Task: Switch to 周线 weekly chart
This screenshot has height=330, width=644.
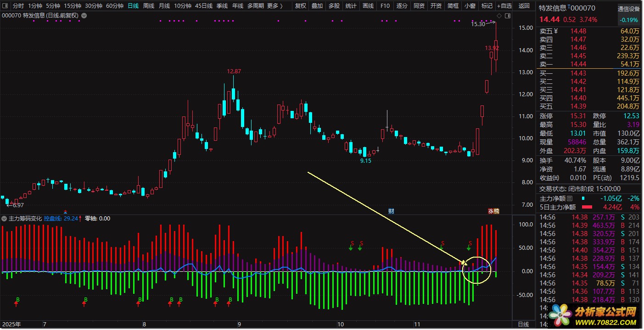Action: [149, 6]
